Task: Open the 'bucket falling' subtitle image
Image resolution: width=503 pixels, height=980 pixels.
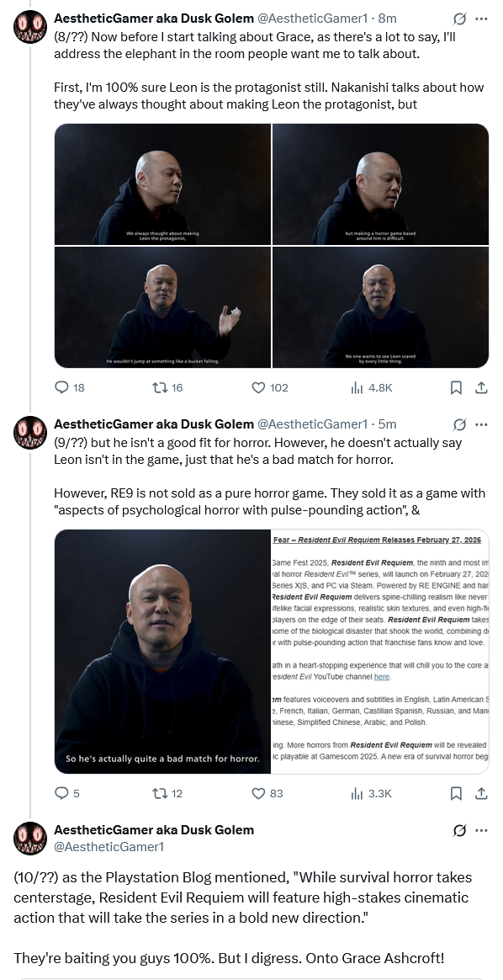Action: point(163,306)
